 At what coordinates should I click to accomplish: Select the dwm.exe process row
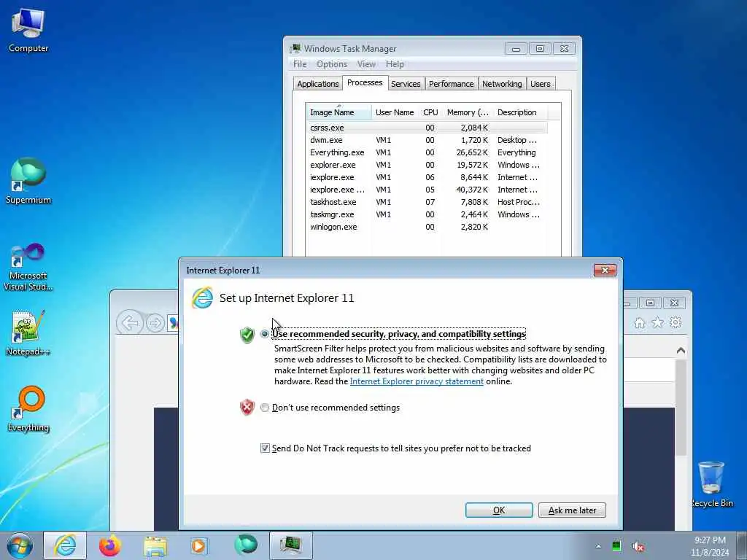click(x=427, y=140)
